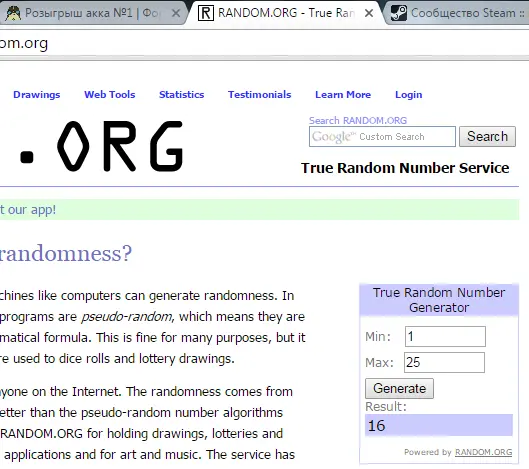Click the first tab's favicon icon

(13, 13)
